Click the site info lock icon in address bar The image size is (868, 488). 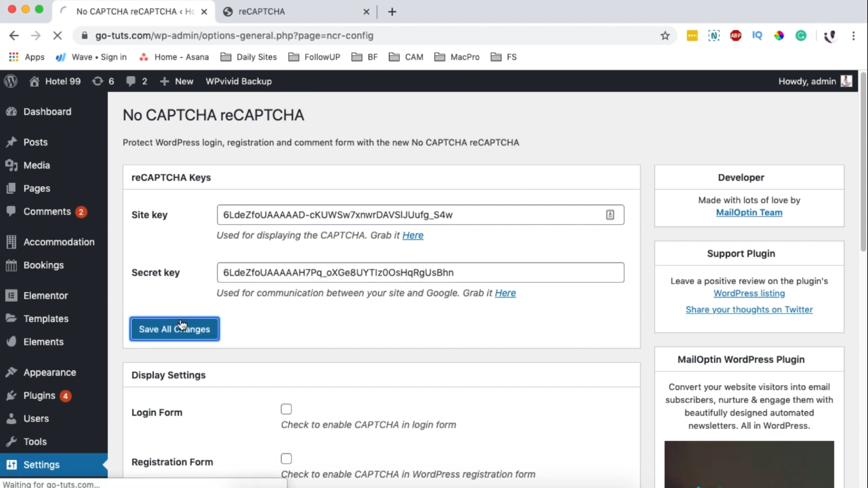(x=85, y=36)
